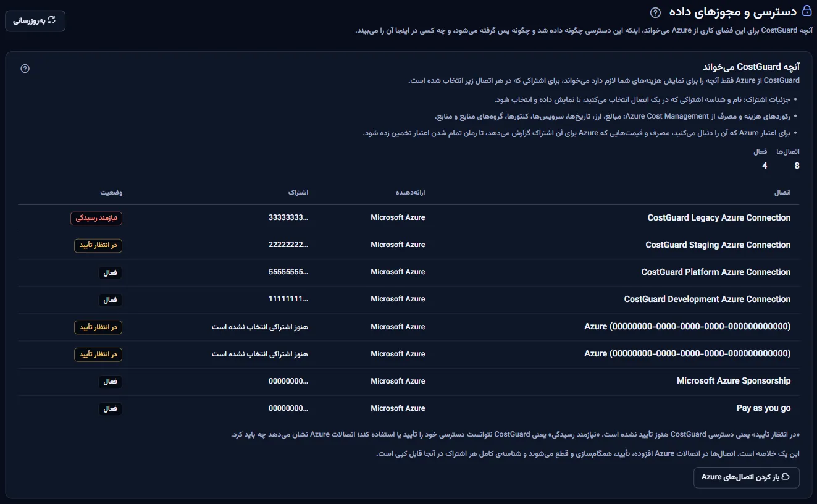Select the CostGuard Legacy Azure Connection row name
This screenshot has width=817, height=504.
point(719,217)
